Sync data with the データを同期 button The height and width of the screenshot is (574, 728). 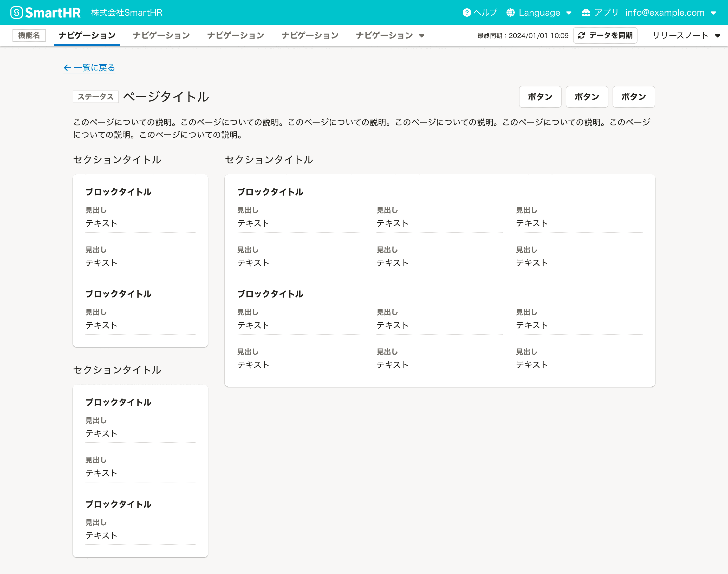click(x=606, y=35)
